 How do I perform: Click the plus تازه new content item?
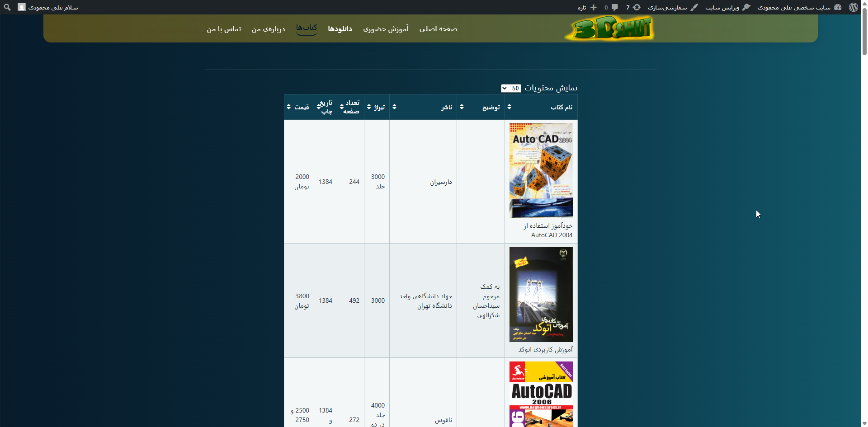[x=587, y=7]
